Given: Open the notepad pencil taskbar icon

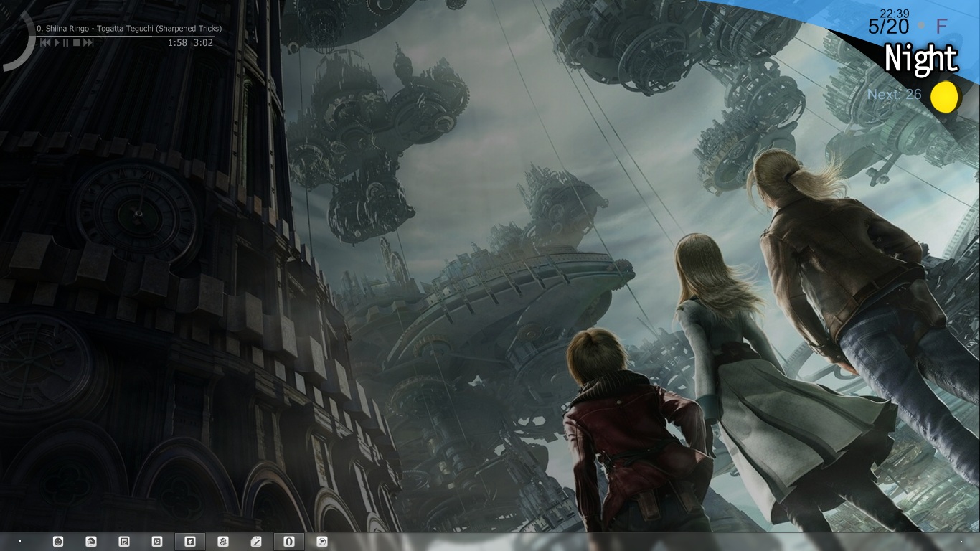Looking at the screenshot, I should pyautogui.click(x=256, y=542).
